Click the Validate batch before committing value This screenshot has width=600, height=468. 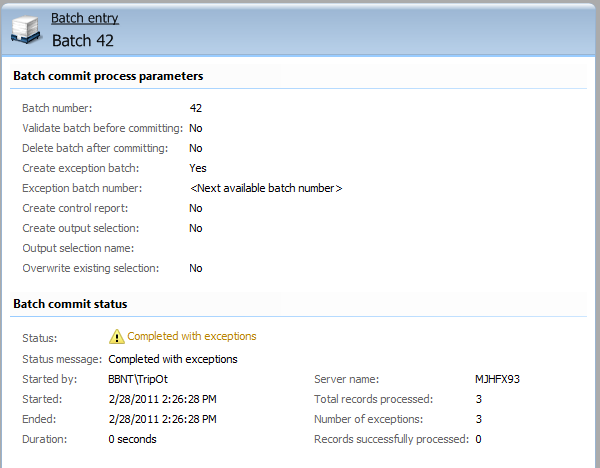(x=196, y=128)
